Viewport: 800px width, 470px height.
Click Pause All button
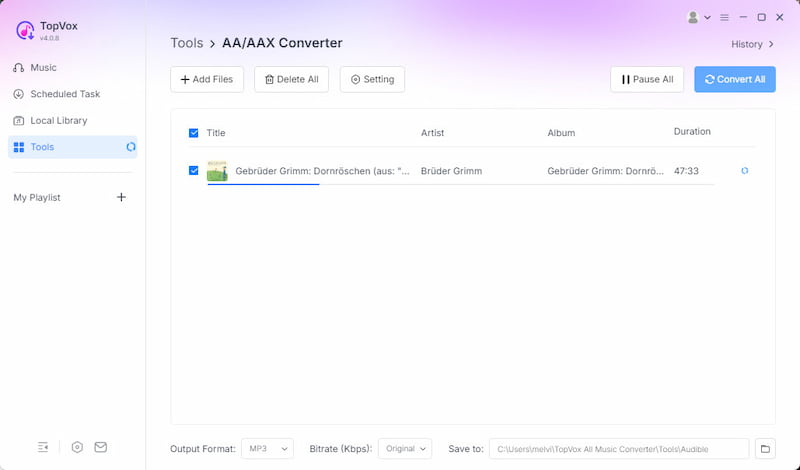coord(647,79)
